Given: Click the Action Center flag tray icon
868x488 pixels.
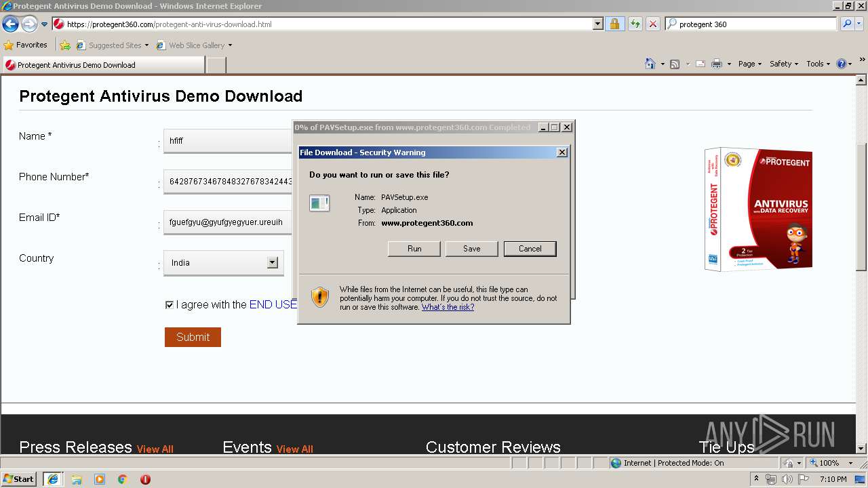Looking at the screenshot, I should (x=804, y=479).
